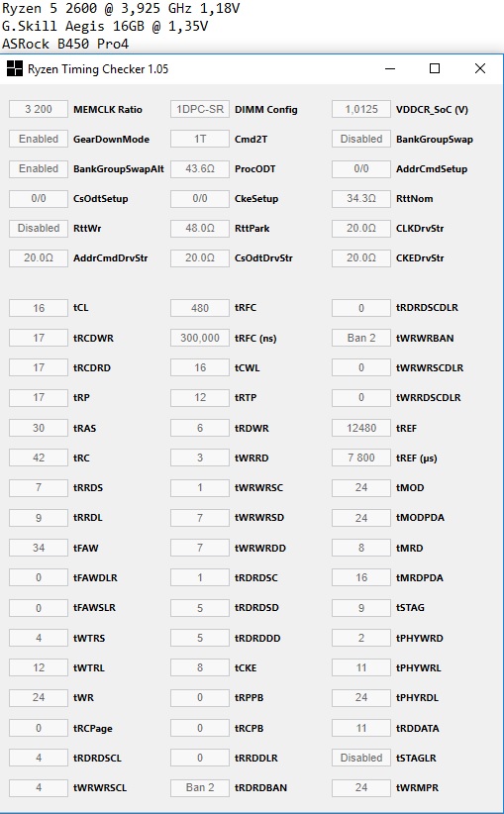Screen dimensions: 504x814
Task: Click the RttNom 34.3Ω field
Action: (x=361, y=198)
